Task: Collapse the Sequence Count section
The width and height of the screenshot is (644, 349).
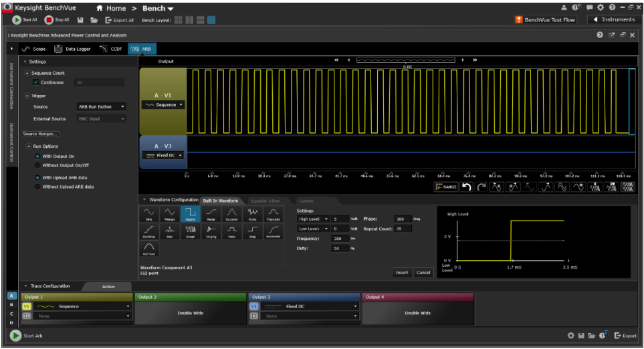Action: pyautogui.click(x=27, y=73)
